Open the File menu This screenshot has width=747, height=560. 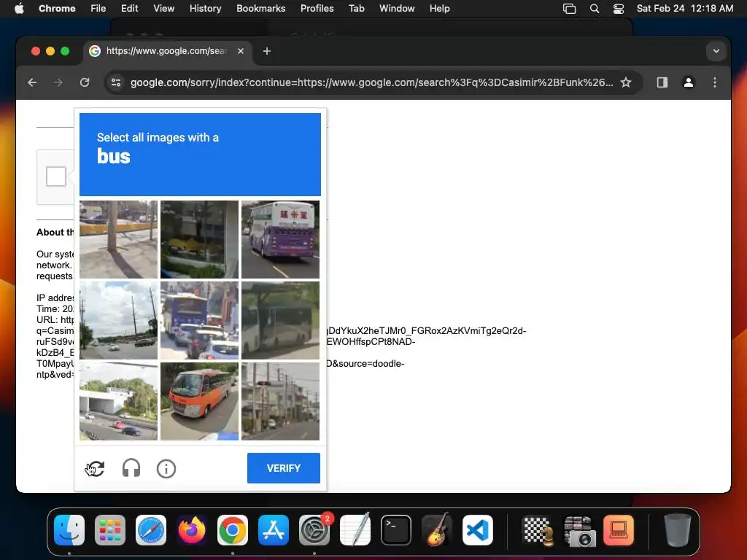coord(98,9)
